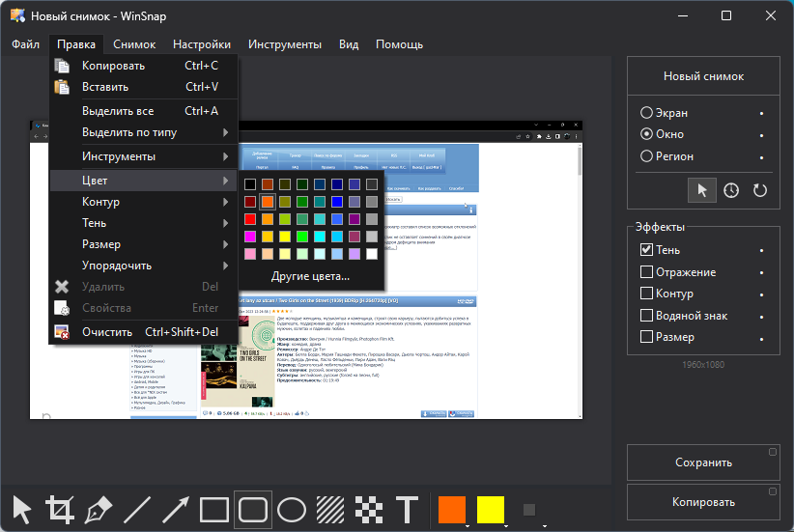Image resolution: width=794 pixels, height=532 pixels.
Task: Enable the Контур effect checkbox
Action: tap(646, 294)
